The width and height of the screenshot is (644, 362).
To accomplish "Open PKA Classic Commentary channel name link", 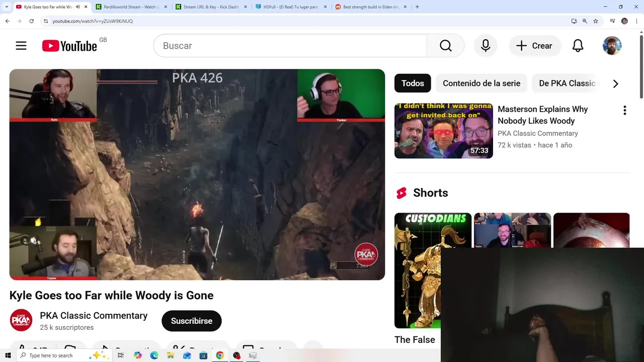I will pos(94,316).
